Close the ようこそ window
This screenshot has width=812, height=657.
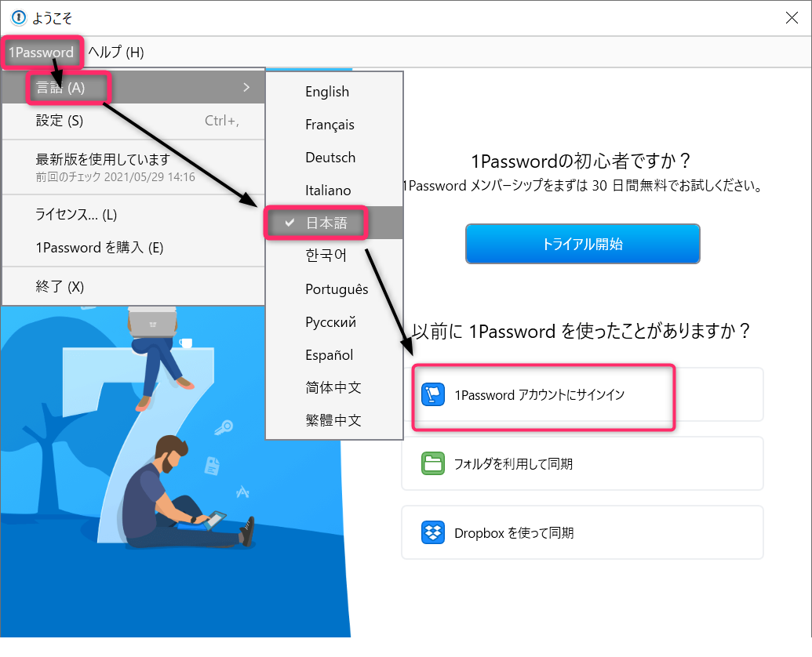click(792, 17)
